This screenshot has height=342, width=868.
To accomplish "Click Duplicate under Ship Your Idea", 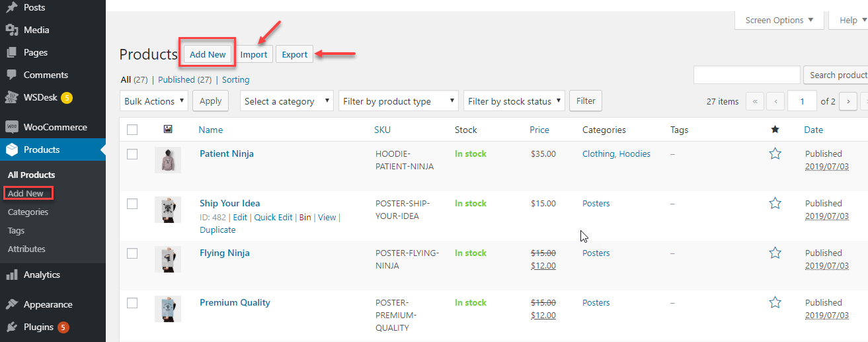I will (217, 230).
